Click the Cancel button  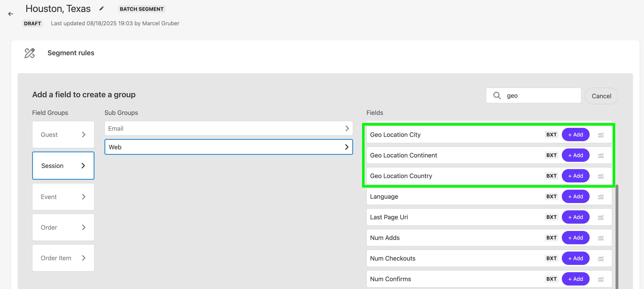point(601,96)
